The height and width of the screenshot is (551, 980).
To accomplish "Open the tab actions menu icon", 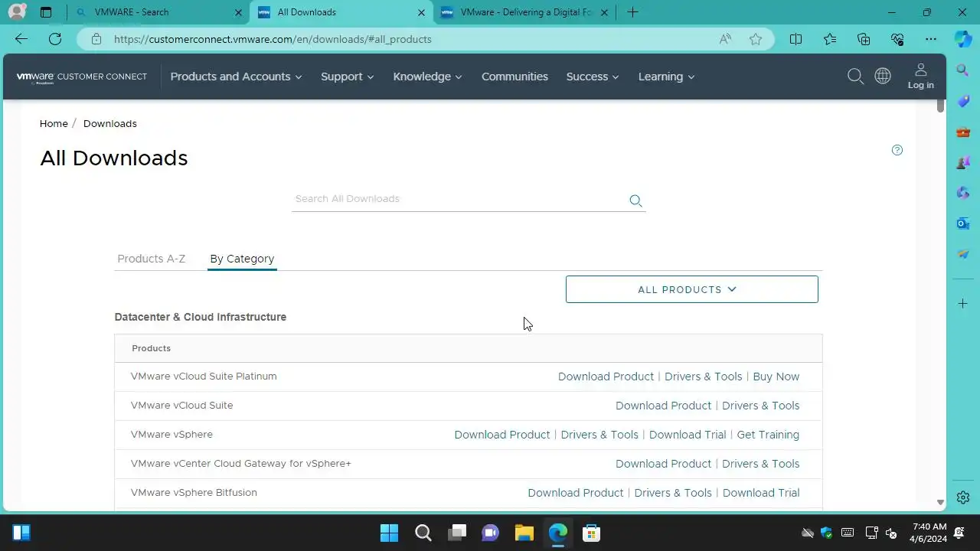I will pos(46,12).
